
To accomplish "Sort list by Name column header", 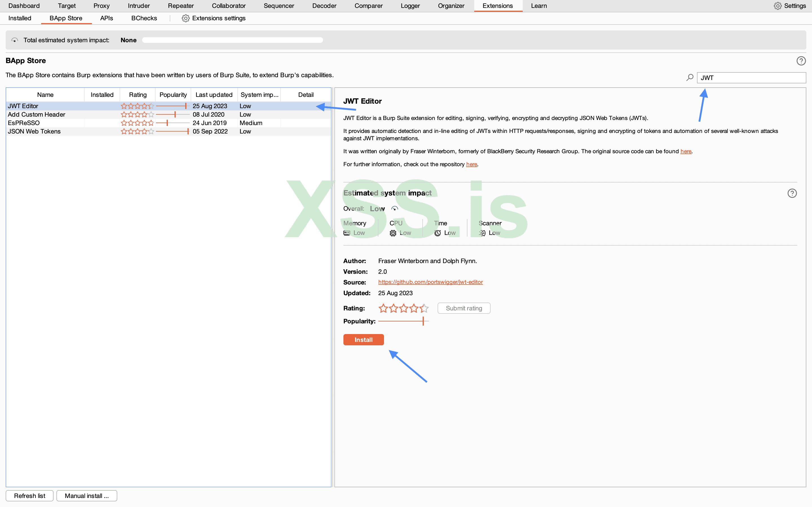I will pyautogui.click(x=45, y=95).
